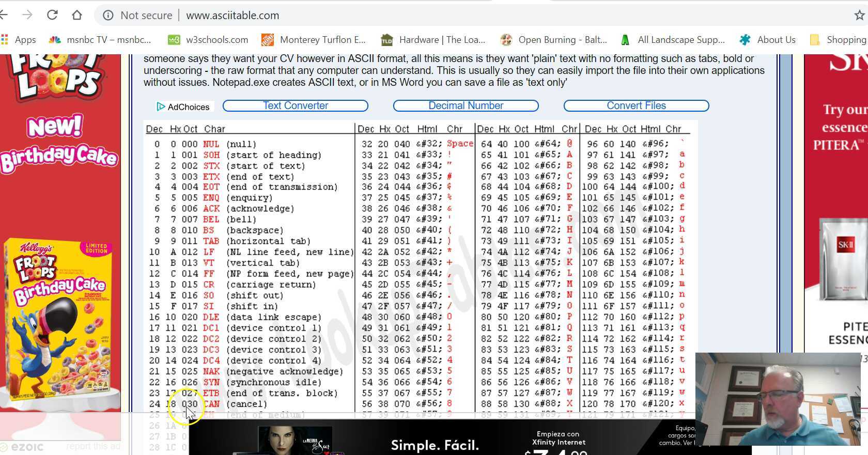View site information via the info icon
The width and height of the screenshot is (868, 455).
pos(108,16)
